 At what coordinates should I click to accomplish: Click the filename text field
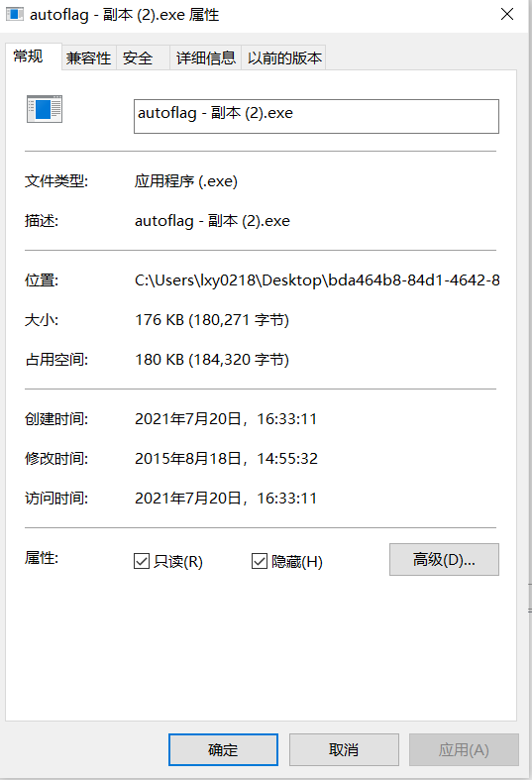316,116
